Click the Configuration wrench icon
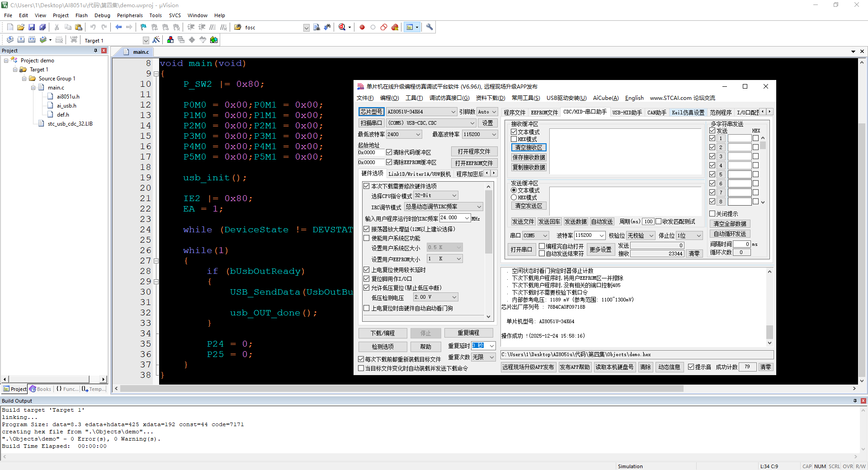868x470 pixels. [429, 27]
